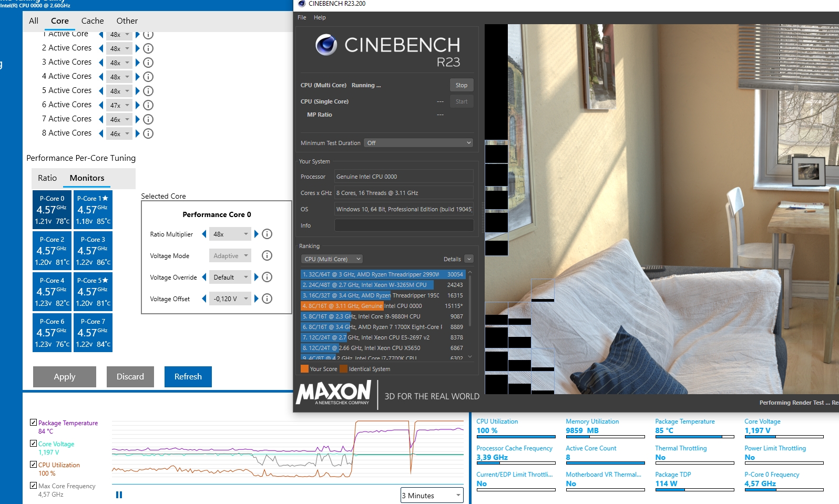Toggle Max Core Frequency graph checkbox
This screenshot has width=839, height=504.
34,486
